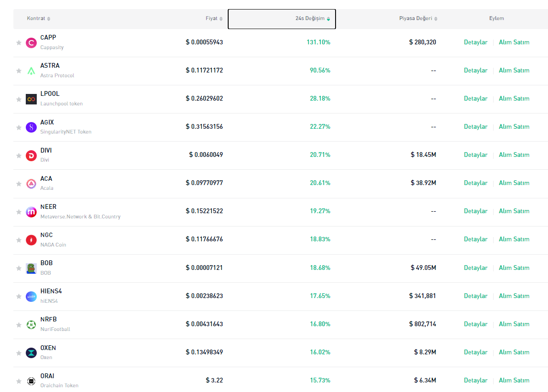Viewport: 548px width, 392px height.
Task: Star CAPP as a favorite
Action: [x=19, y=43]
